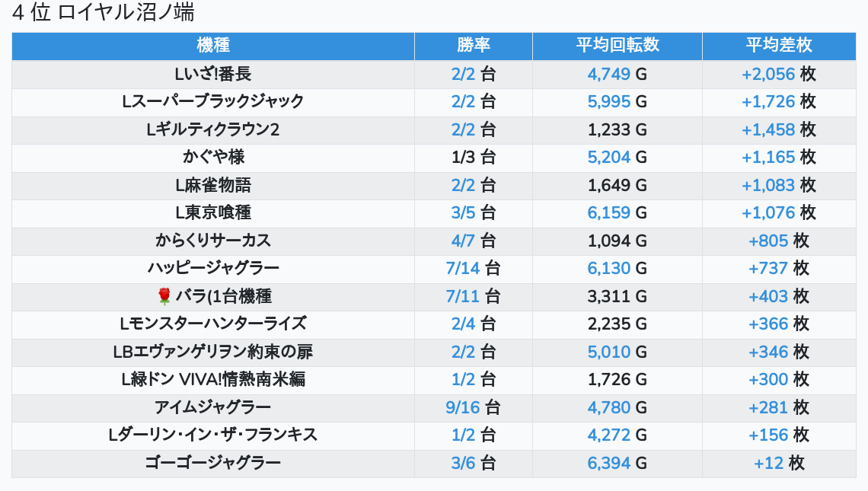Image resolution: width=868 pixels, height=491 pixels.
Task: Click the rose emoji icon beside バラ
Action: (164, 296)
